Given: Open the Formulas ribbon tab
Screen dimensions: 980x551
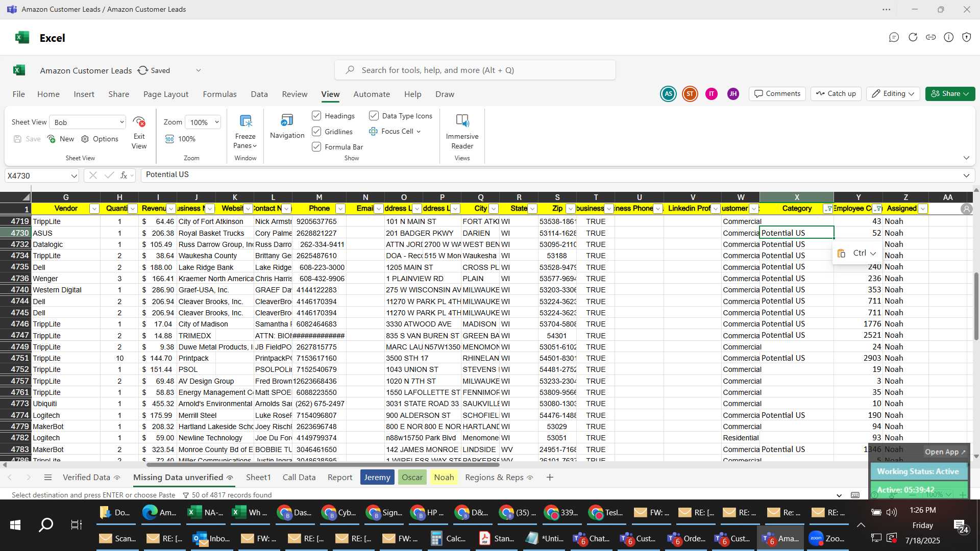Looking at the screenshot, I should (x=219, y=94).
